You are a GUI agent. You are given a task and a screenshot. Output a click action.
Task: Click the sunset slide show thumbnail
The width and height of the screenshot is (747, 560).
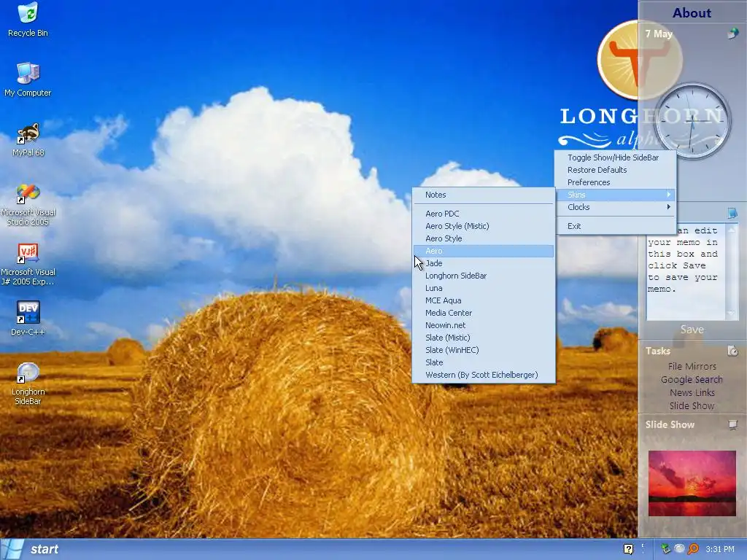pos(692,483)
